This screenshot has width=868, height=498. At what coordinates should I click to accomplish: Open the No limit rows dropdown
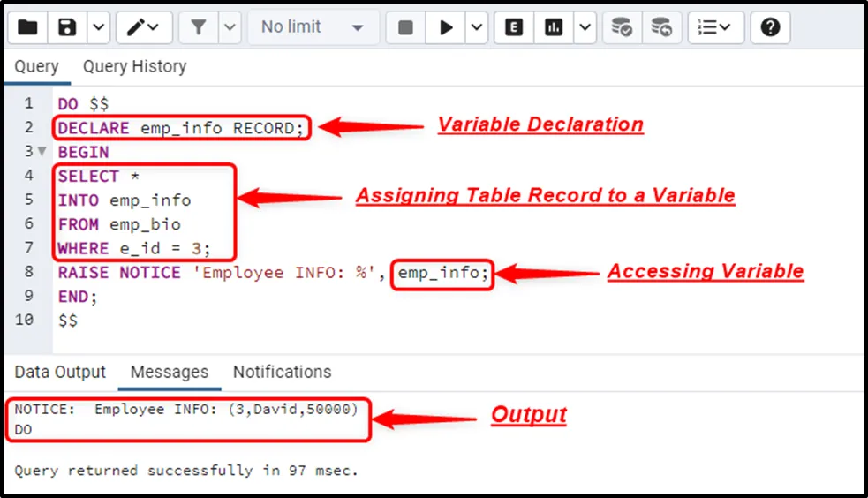[x=313, y=27]
